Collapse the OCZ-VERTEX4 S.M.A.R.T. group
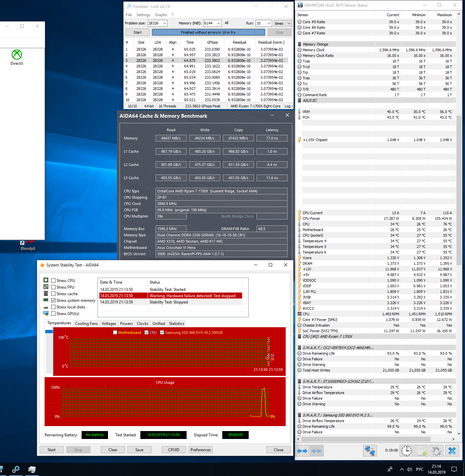 click(x=299, y=348)
